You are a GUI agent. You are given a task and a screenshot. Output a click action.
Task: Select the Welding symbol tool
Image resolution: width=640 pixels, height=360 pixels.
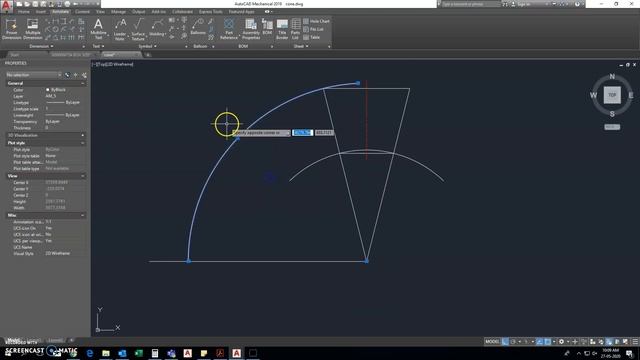(157, 29)
